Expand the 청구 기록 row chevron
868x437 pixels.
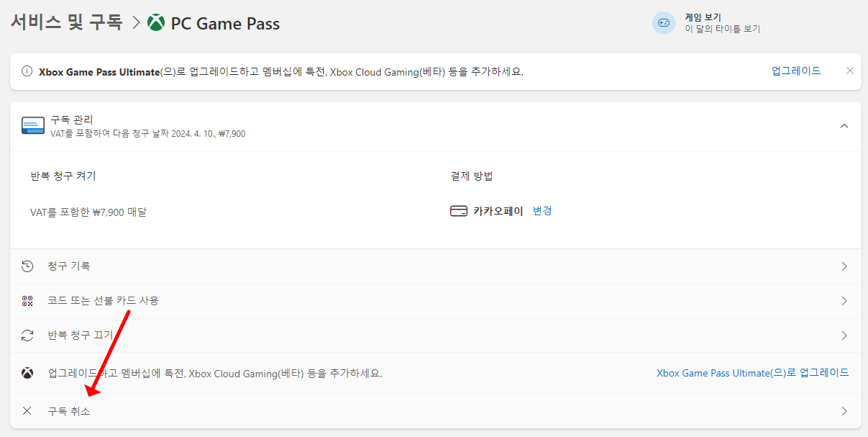pyautogui.click(x=844, y=266)
